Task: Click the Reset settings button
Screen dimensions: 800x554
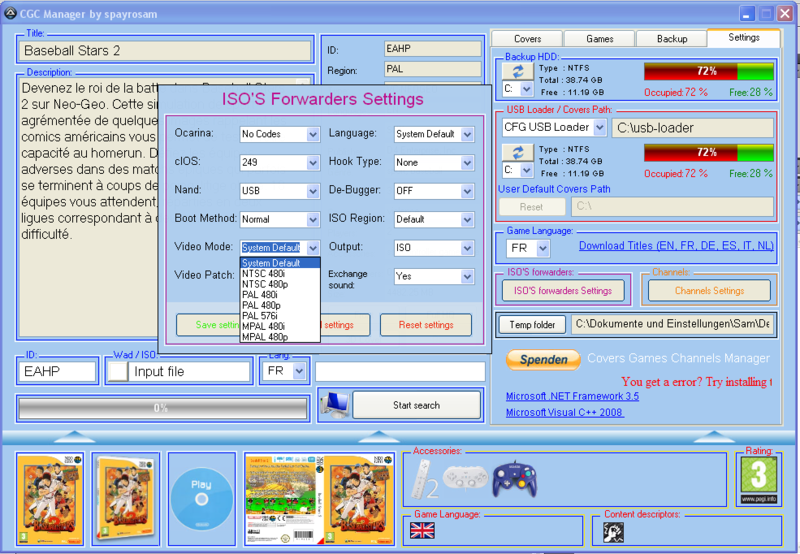Action: pos(426,325)
